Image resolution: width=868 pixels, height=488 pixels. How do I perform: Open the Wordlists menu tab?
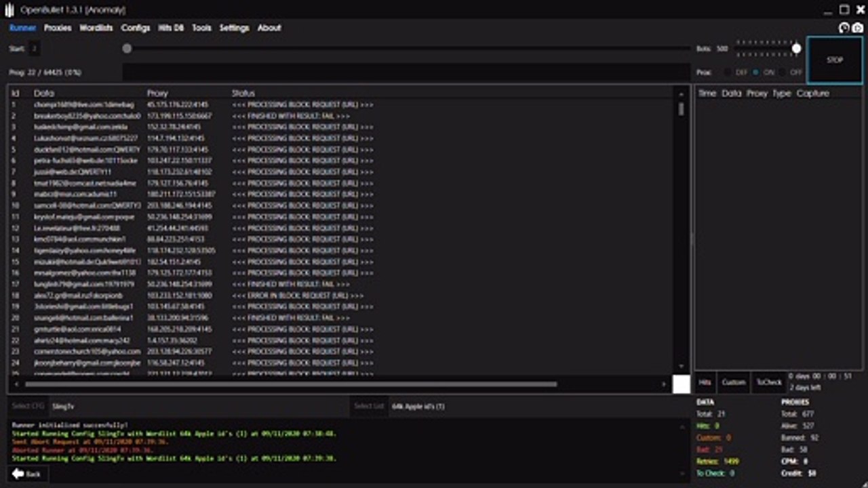(96, 28)
